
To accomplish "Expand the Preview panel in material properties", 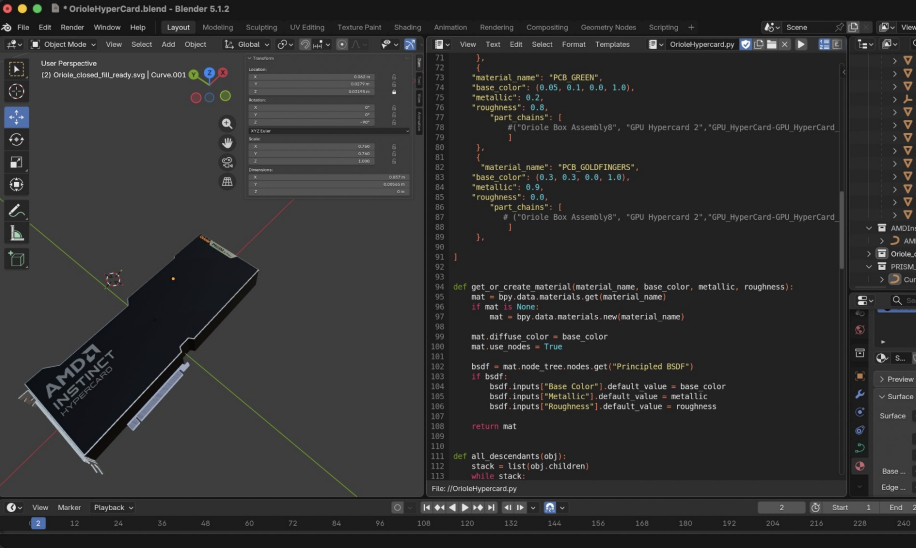I will 897,379.
